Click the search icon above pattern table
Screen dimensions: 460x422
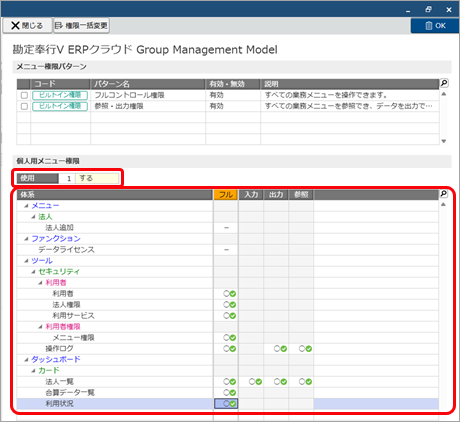point(444,83)
